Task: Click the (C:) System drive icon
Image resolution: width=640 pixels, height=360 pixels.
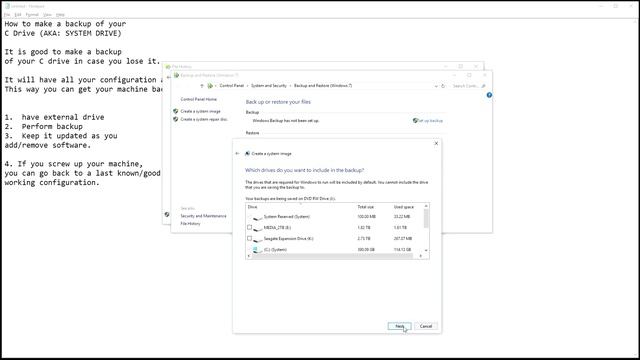Action: click(x=257, y=249)
